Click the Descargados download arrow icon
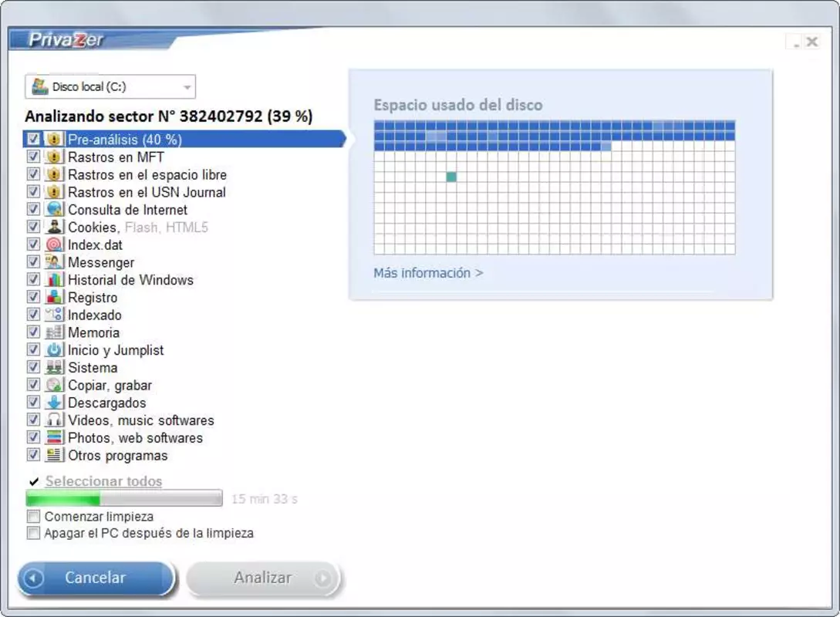The height and width of the screenshot is (617, 840). click(54, 403)
